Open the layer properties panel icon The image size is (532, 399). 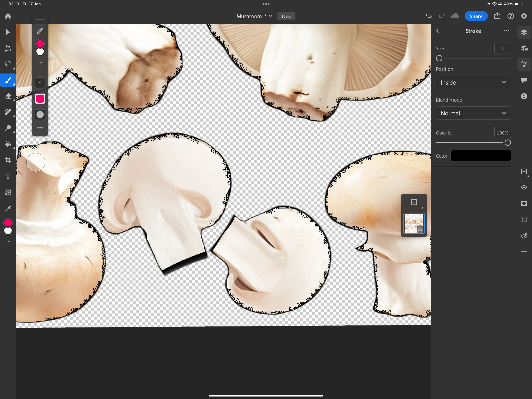524,64
